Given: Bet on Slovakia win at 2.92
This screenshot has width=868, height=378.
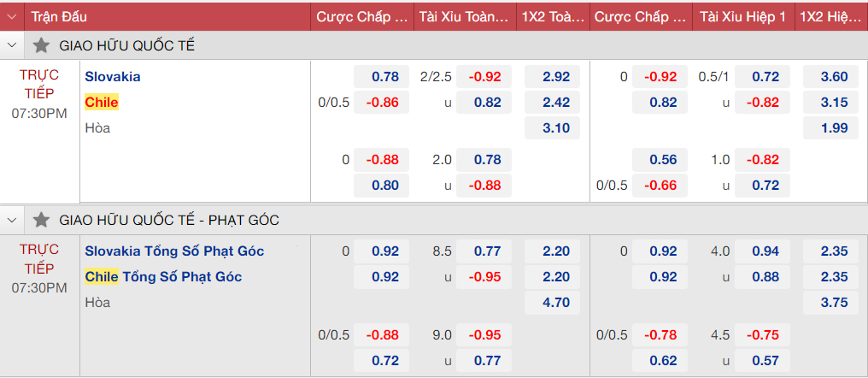Looking at the screenshot, I should pos(552,76).
